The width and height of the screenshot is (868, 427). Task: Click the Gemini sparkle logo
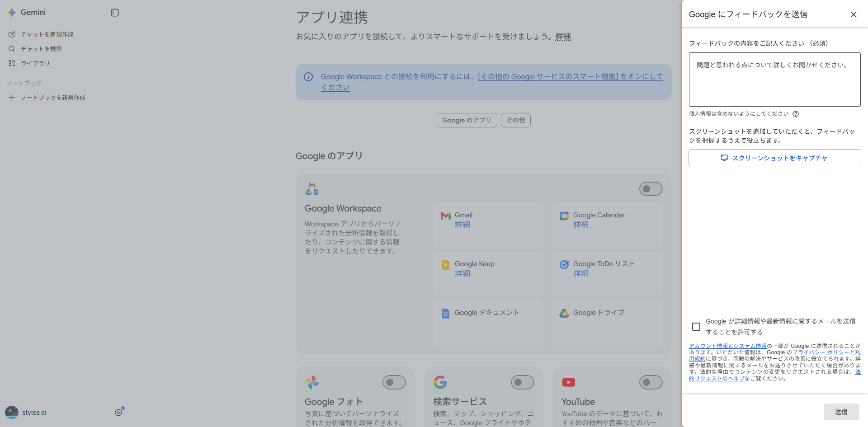tap(12, 13)
